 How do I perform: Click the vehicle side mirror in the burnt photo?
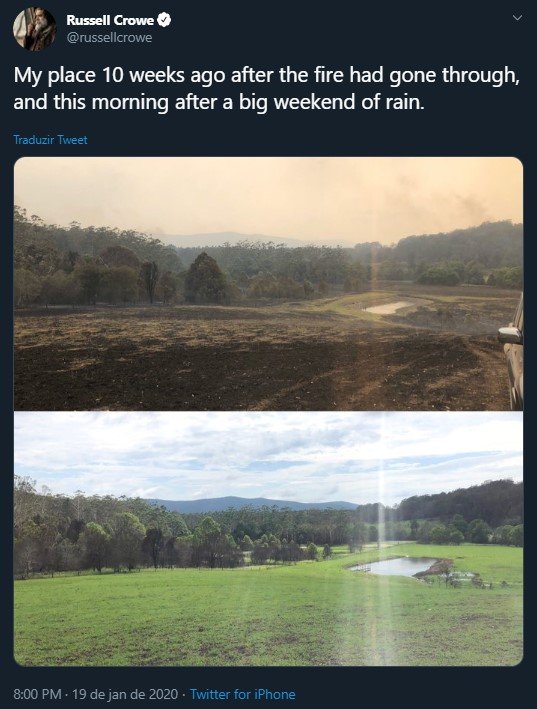pyautogui.click(x=511, y=335)
